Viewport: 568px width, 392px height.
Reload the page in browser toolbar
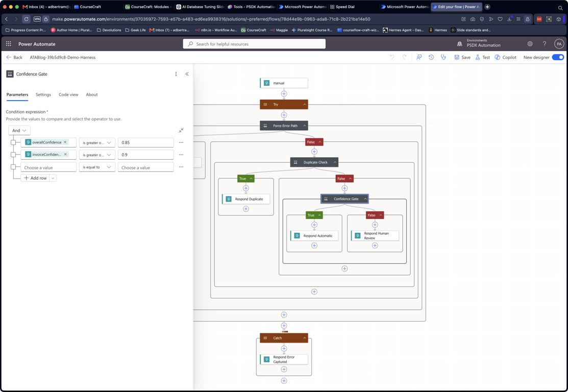tap(27, 19)
